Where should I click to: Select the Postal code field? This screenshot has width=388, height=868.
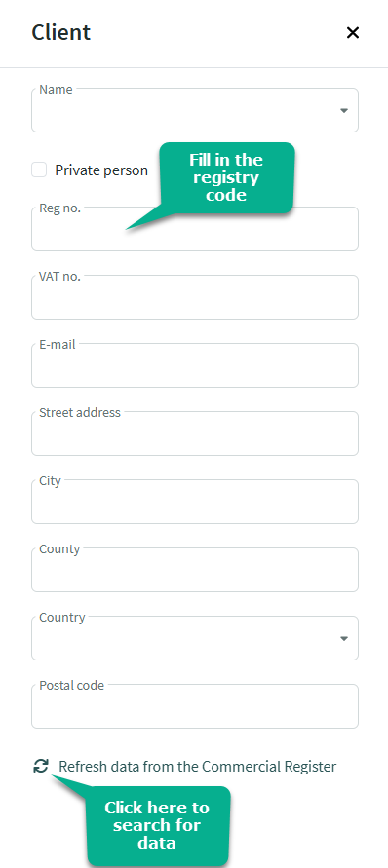point(195,706)
